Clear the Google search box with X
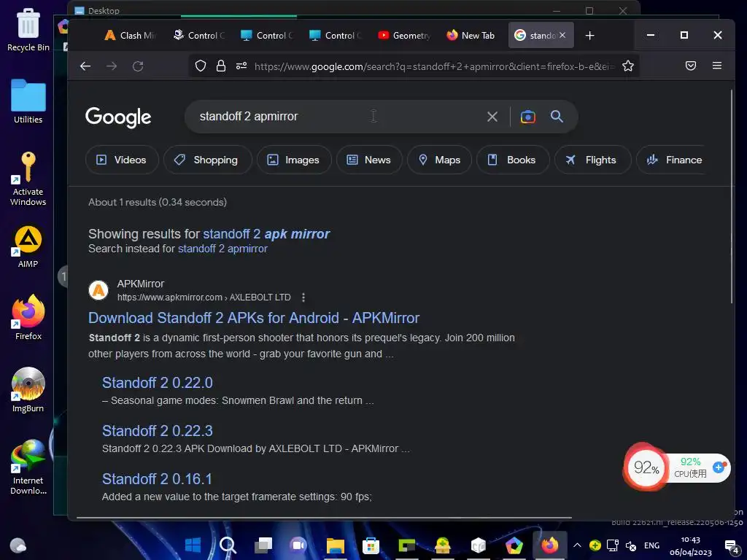747x560 pixels. click(492, 117)
